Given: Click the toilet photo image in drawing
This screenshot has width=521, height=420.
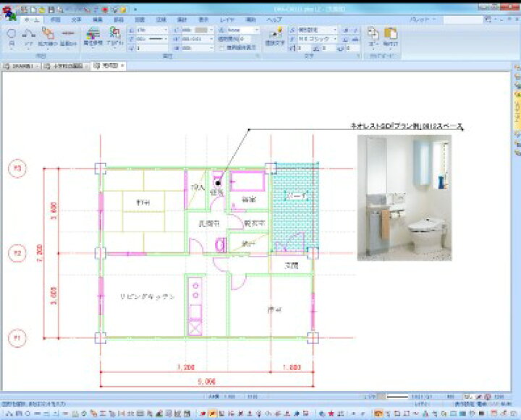Looking at the screenshot, I should (404, 197).
